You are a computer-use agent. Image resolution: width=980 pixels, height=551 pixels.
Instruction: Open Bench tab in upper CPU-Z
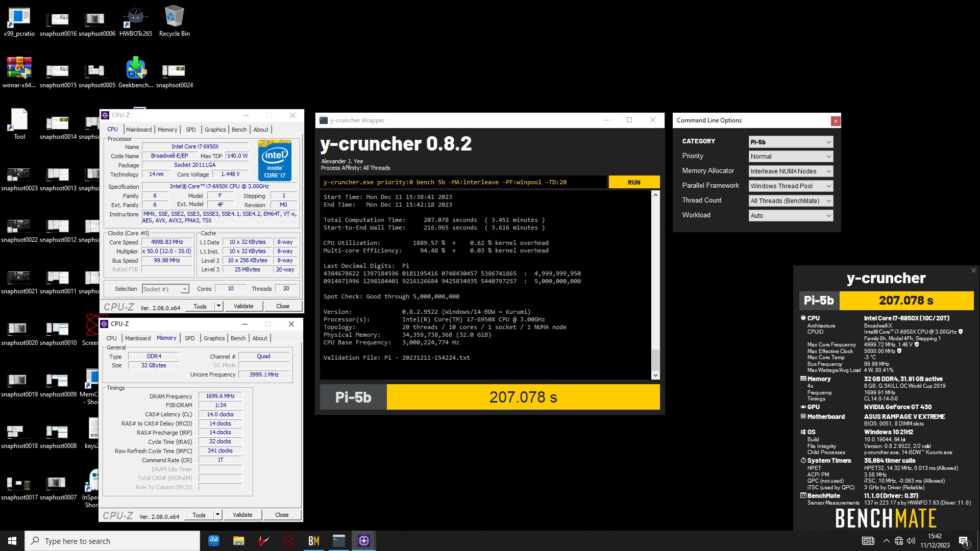239,130
